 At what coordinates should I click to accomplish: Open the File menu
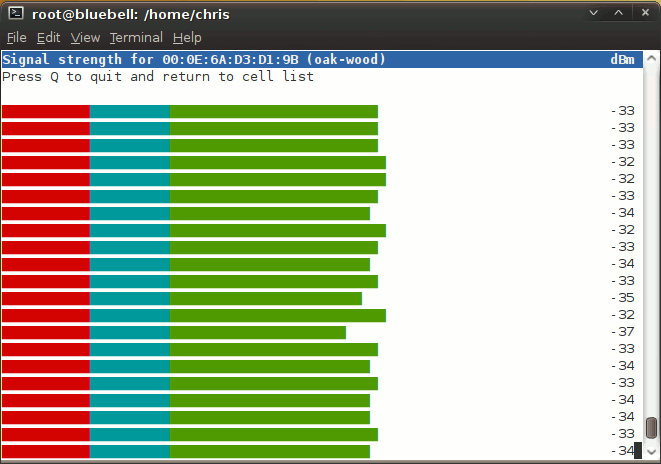pyautogui.click(x=16, y=37)
